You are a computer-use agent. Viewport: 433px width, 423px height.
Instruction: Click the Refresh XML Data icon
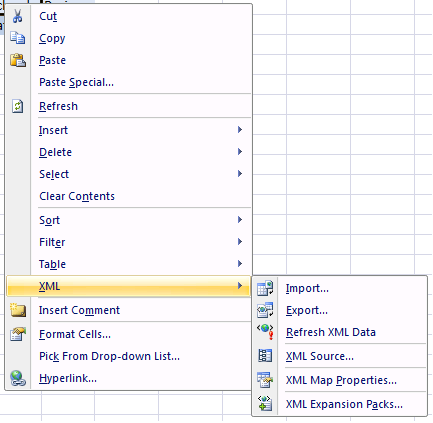point(265,332)
